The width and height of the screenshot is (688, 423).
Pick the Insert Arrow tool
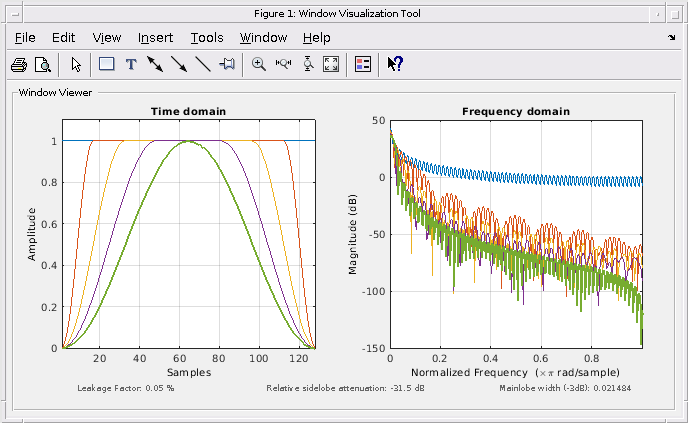(x=179, y=64)
